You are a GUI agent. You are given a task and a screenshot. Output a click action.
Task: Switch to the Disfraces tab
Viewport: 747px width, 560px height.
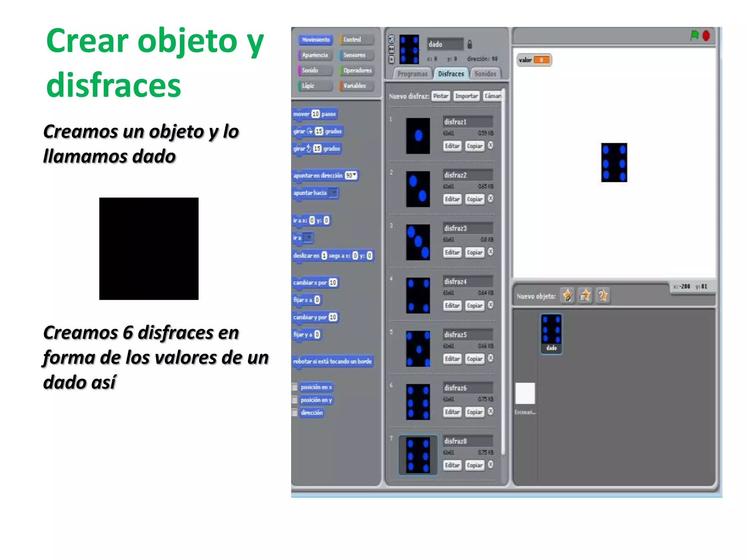point(451,74)
